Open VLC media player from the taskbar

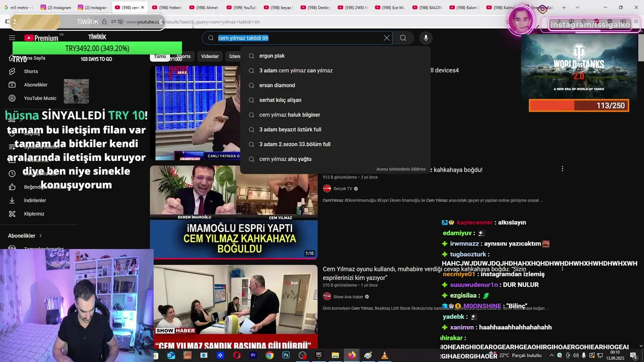coord(384,355)
